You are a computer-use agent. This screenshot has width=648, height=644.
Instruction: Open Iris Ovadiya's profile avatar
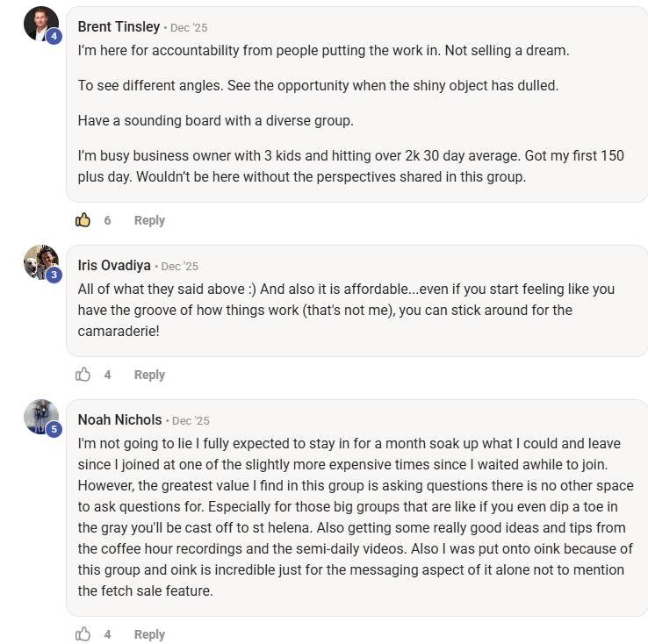click(41, 262)
